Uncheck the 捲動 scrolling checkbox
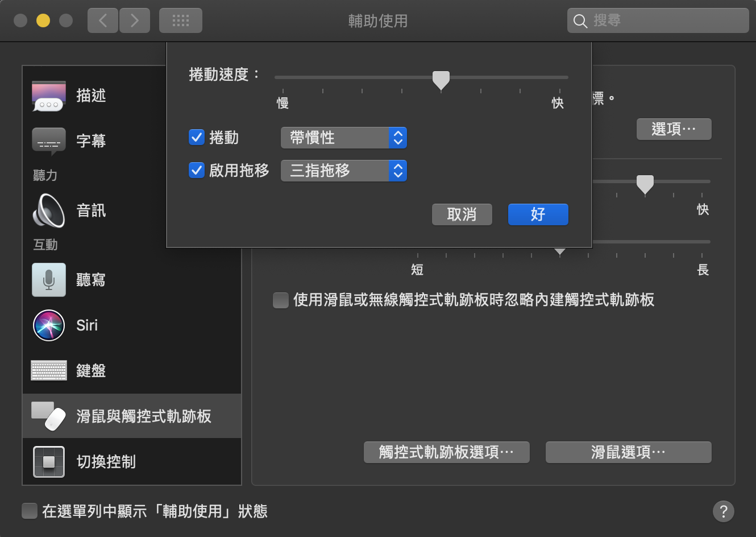 (197, 138)
